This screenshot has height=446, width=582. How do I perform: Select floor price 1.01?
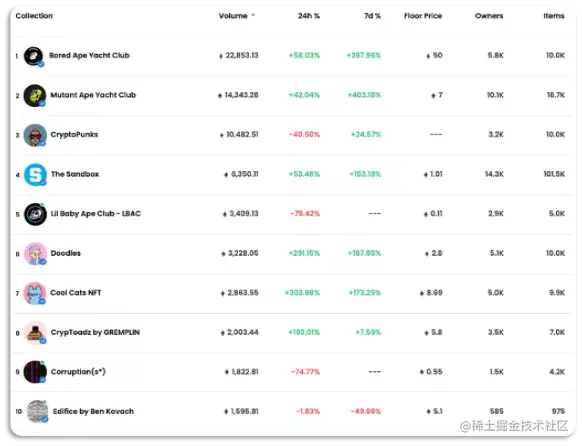point(436,174)
